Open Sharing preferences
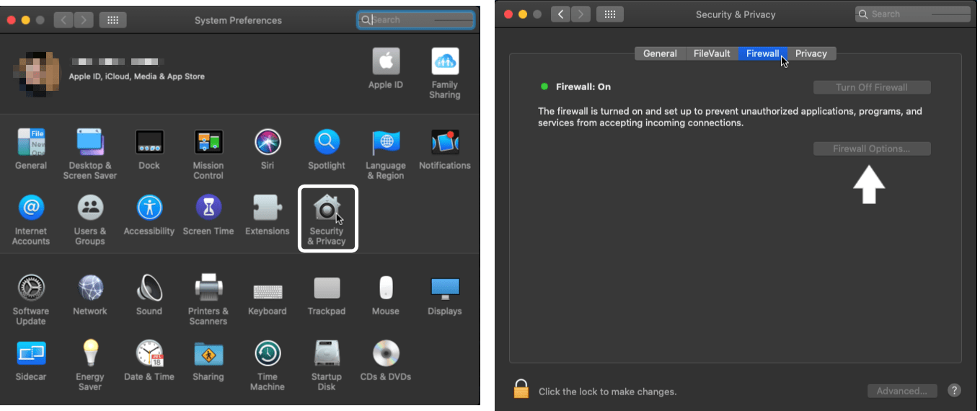The image size is (980, 411). click(x=208, y=361)
